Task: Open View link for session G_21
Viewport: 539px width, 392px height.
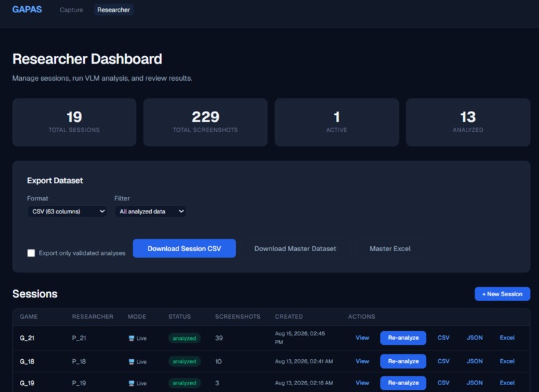Action: coord(363,338)
